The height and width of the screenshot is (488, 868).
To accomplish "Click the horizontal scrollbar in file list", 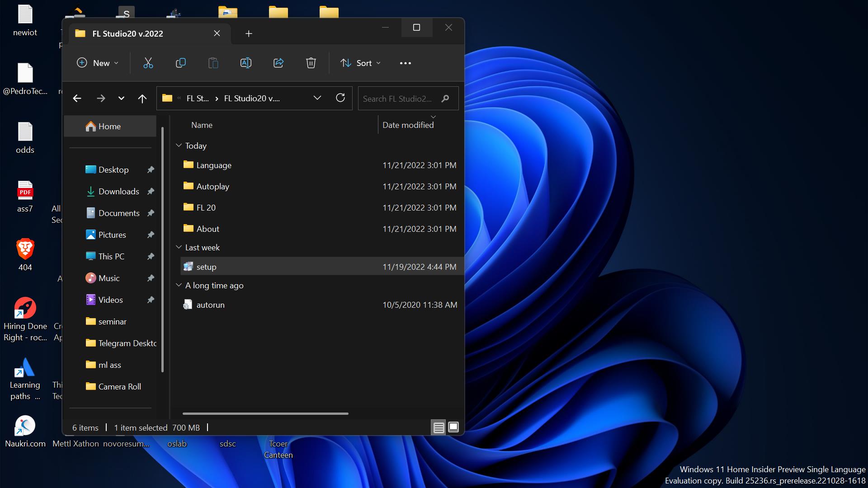I will (x=265, y=413).
